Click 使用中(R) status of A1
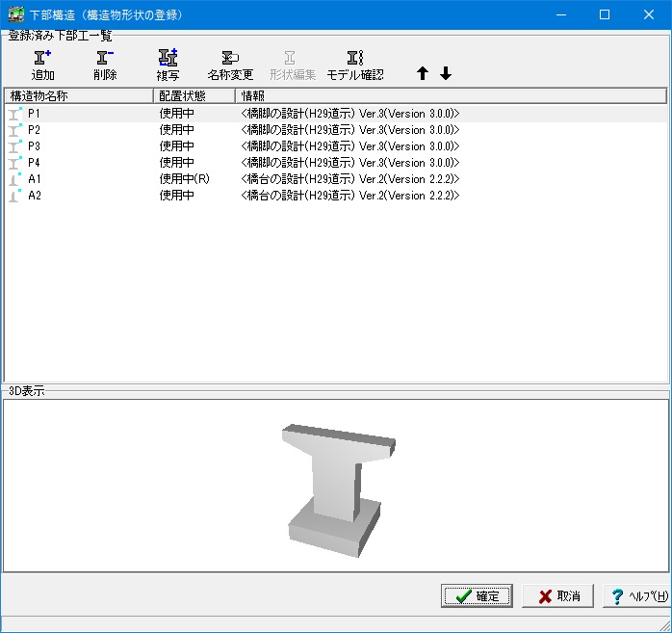672x633 pixels. tap(184, 179)
